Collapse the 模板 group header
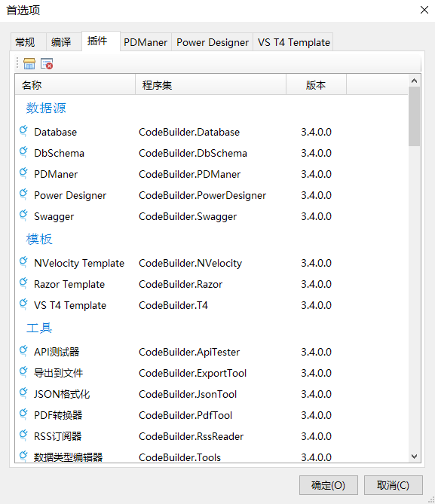Image resolution: width=435 pixels, height=504 pixels. click(x=39, y=239)
